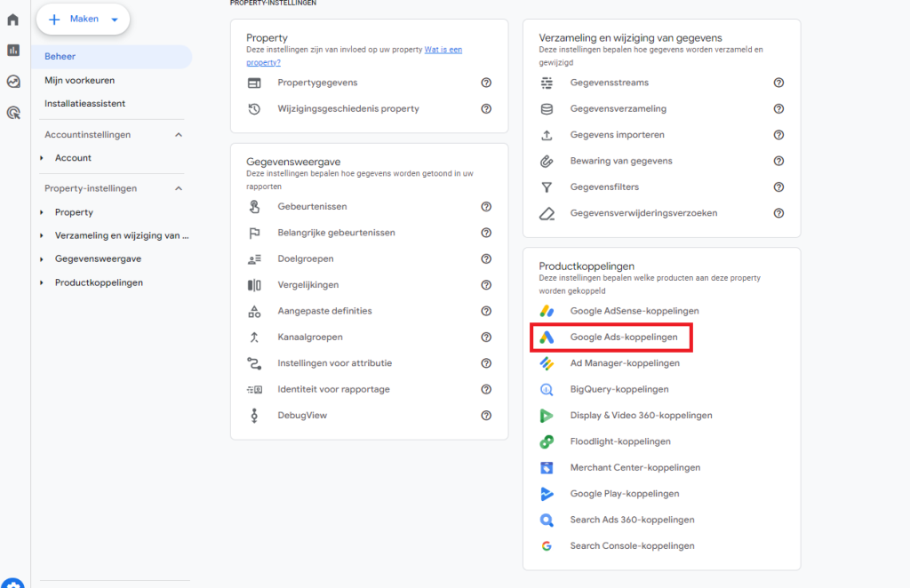910x588 pixels.
Task: Open the Maken dropdown button
Action: (x=84, y=20)
